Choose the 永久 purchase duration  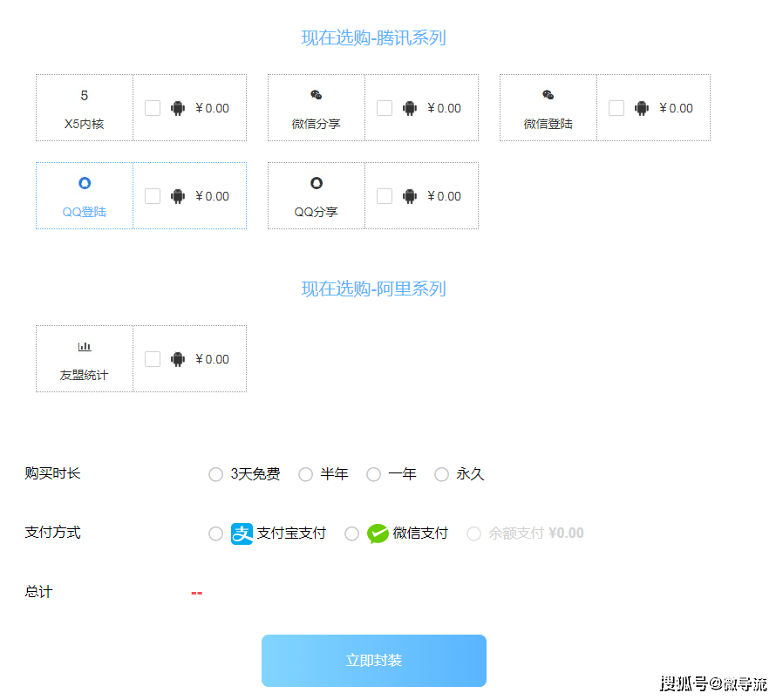(441, 474)
